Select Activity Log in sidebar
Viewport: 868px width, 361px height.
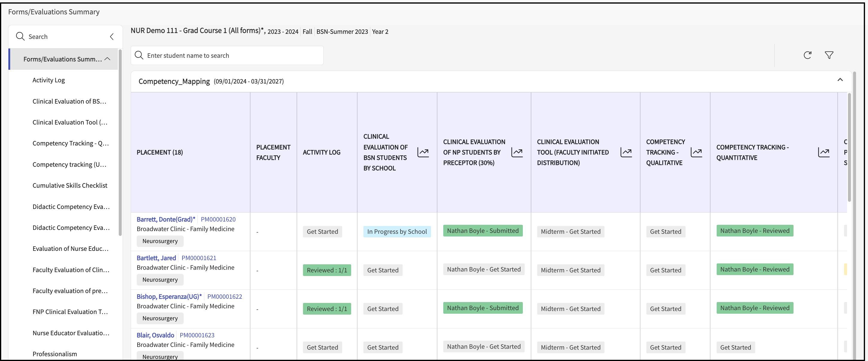[48, 80]
